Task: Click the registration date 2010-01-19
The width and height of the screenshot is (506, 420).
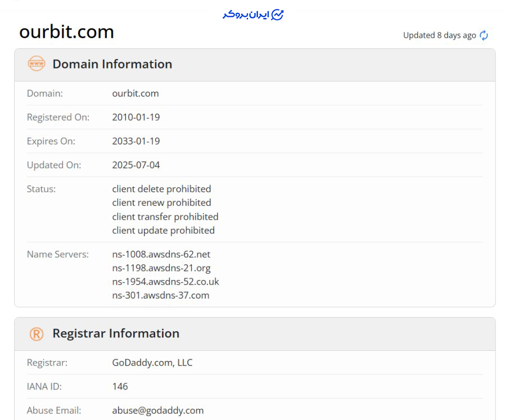Action: pos(136,118)
